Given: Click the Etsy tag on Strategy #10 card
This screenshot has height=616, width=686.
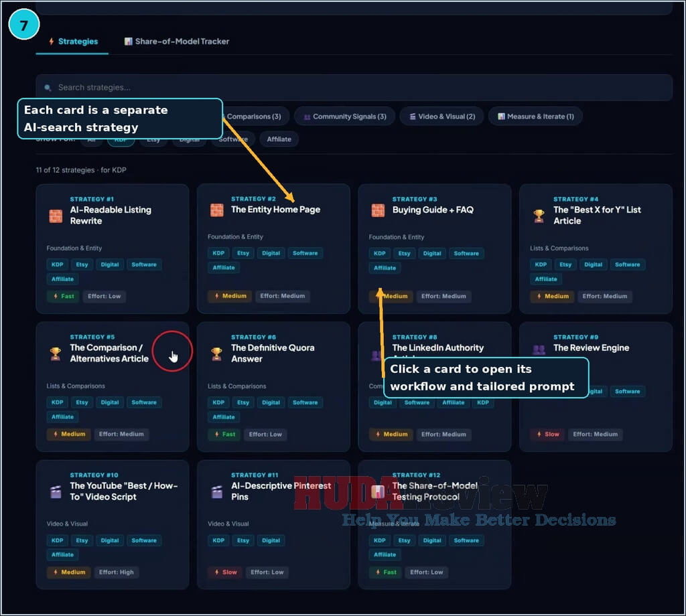Looking at the screenshot, I should coord(82,541).
